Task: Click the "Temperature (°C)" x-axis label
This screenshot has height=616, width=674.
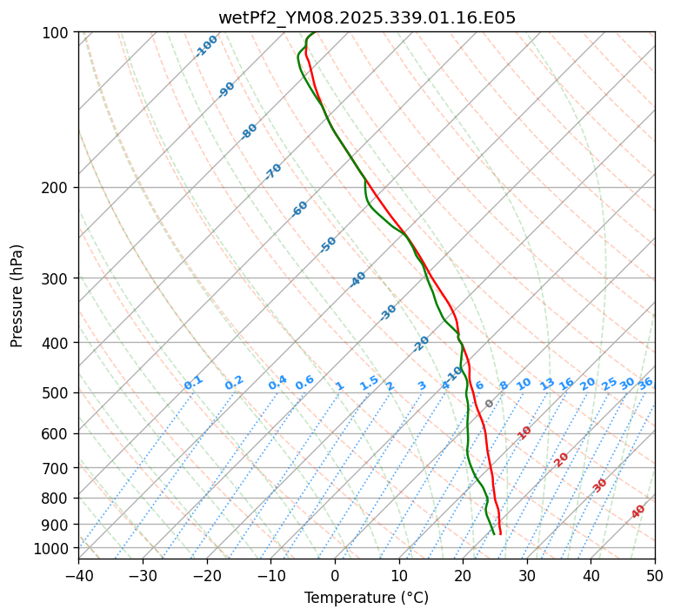Action: pyautogui.click(x=366, y=598)
